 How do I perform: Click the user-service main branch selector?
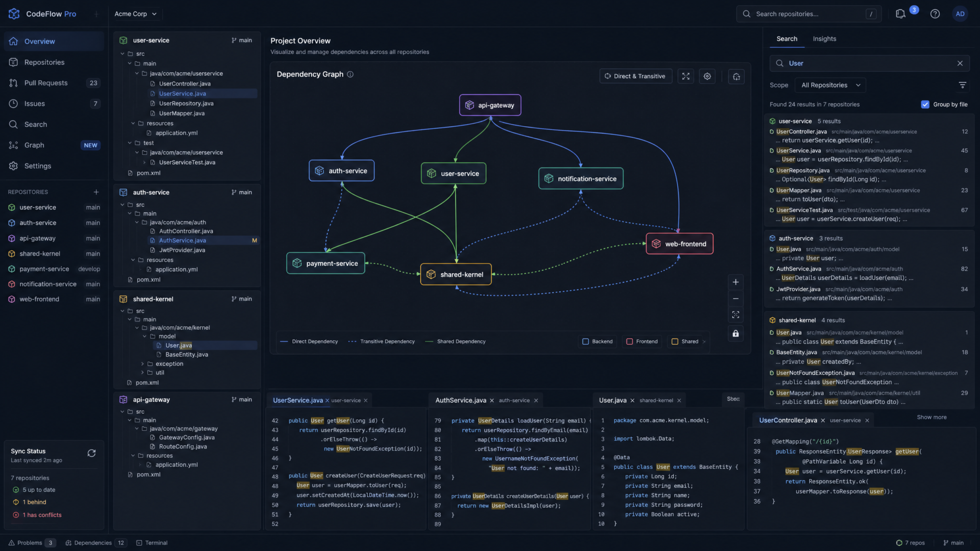pos(242,40)
